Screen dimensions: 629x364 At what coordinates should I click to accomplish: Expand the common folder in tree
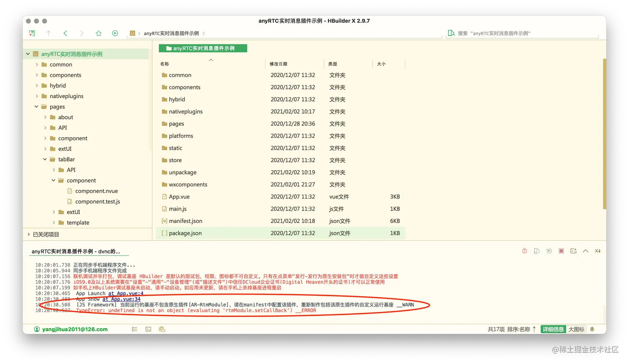pyautogui.click(x=37, y=64)
